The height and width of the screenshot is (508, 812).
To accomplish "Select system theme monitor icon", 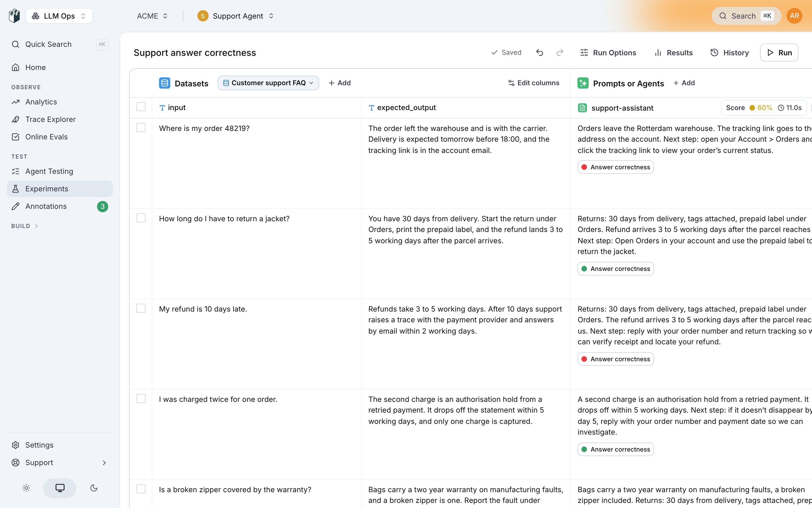I will pos(60,488).
